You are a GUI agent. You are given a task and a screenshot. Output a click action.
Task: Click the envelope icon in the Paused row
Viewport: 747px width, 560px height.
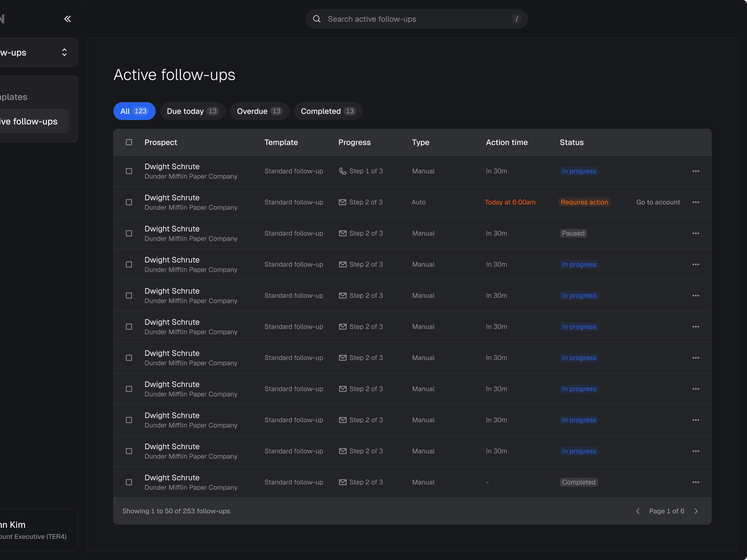342,233
